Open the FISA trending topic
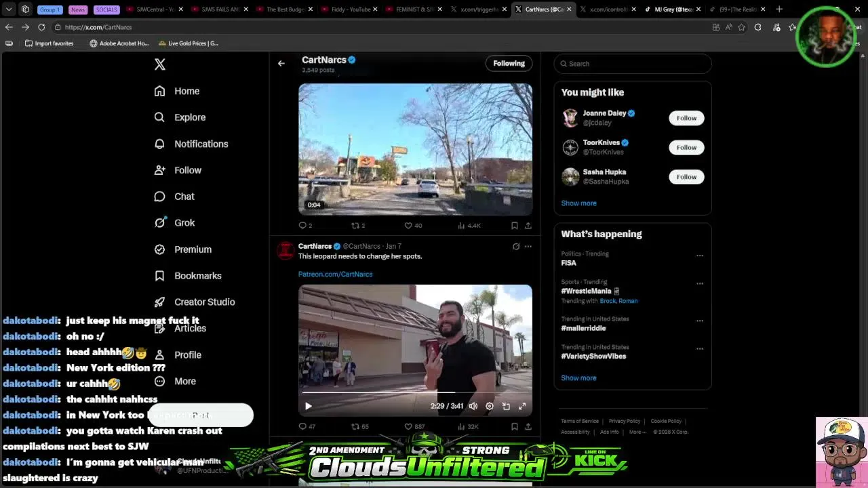 click(x=568, y=263)
